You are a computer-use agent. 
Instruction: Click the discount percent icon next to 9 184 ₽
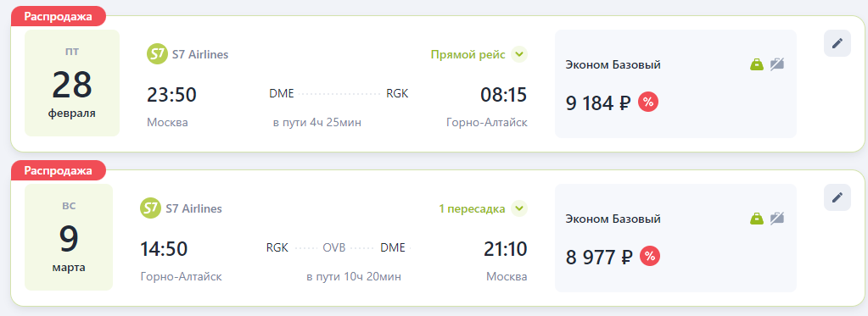coord(648,103)
